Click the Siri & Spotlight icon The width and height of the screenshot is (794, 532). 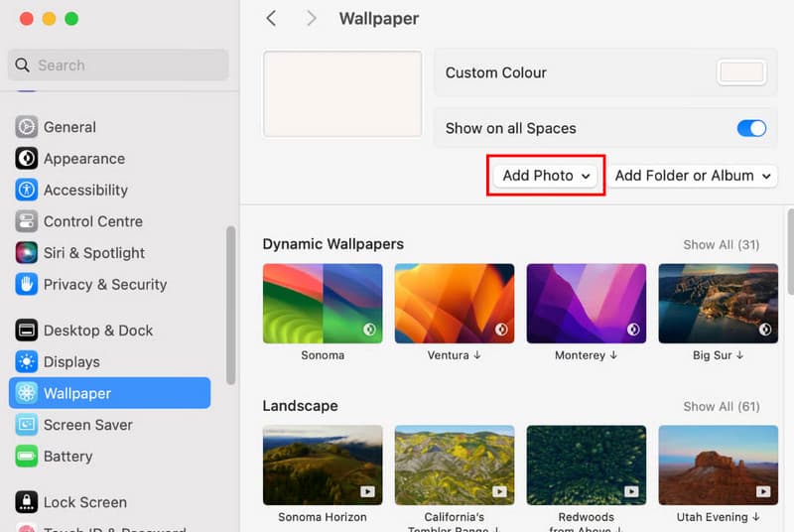(27, 253)
